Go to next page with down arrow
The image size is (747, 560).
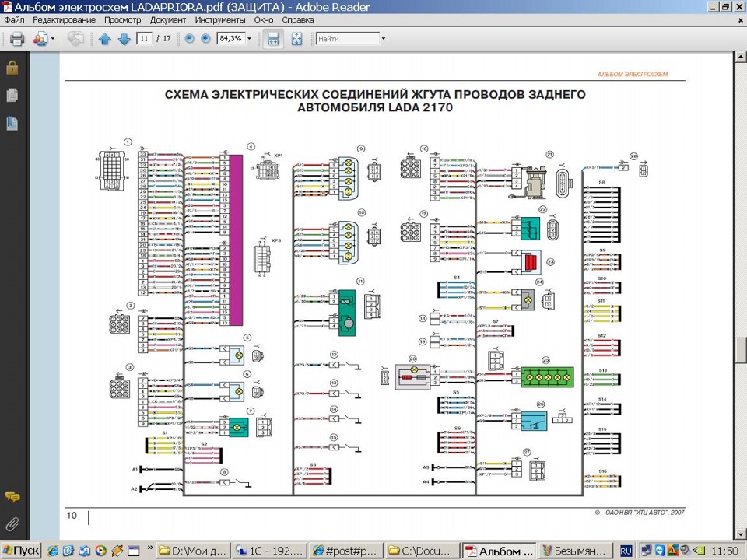pyautogui.click(x=124, y=39)
